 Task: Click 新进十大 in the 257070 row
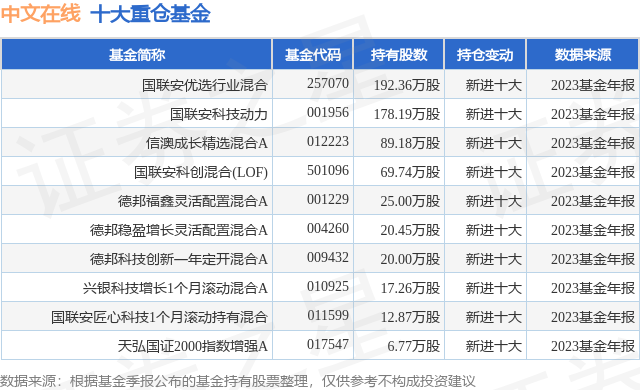494,85
